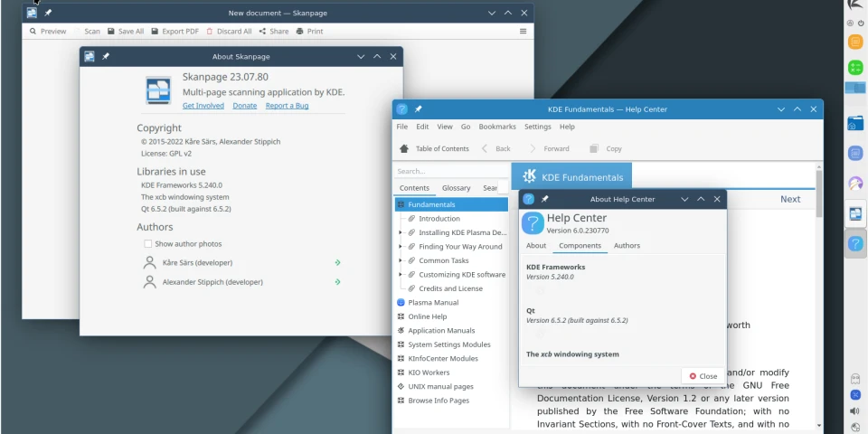
Task: Expand Installing KDE Plasma Desktop tree item
Action: [401, 232]
